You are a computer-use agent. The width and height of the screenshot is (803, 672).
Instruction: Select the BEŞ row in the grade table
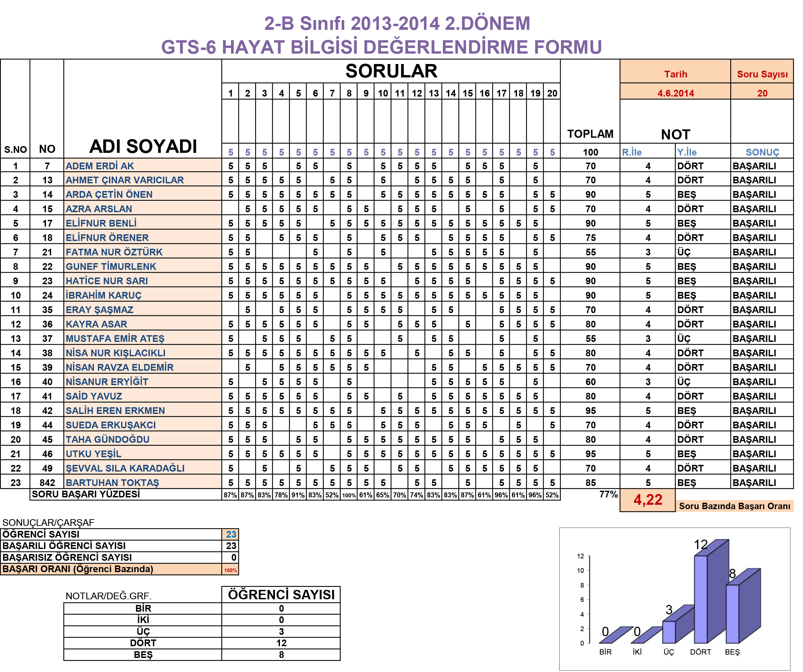(x=202, y=655)
